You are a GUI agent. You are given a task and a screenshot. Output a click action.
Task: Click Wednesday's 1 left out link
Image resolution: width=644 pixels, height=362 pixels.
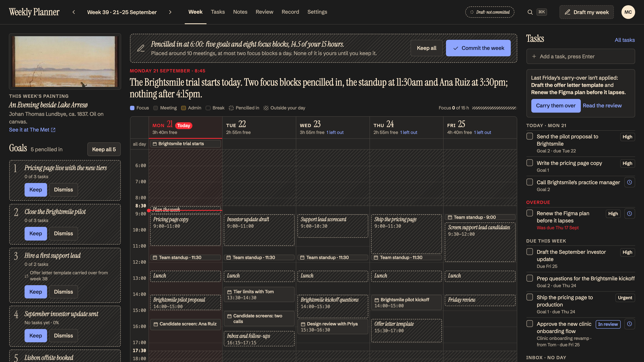point(335,132)
